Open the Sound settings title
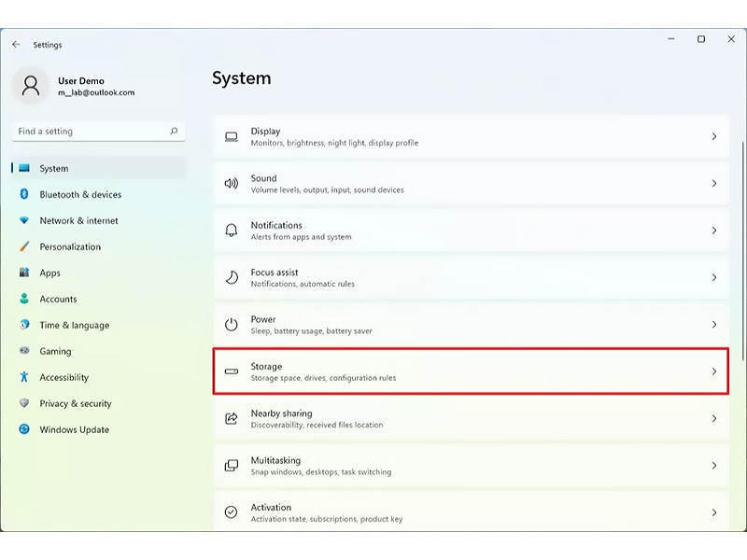Viewport: 747px width, 560px height. [263, 178]
